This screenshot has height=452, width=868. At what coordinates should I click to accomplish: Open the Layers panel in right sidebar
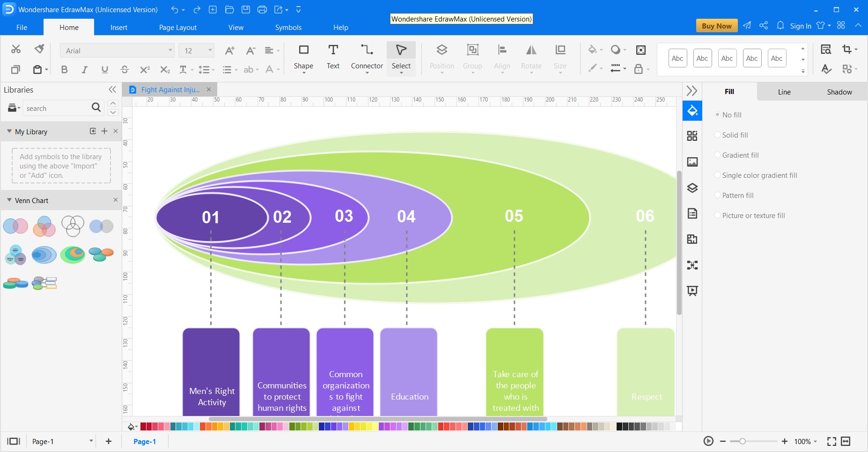coord(692,188)
